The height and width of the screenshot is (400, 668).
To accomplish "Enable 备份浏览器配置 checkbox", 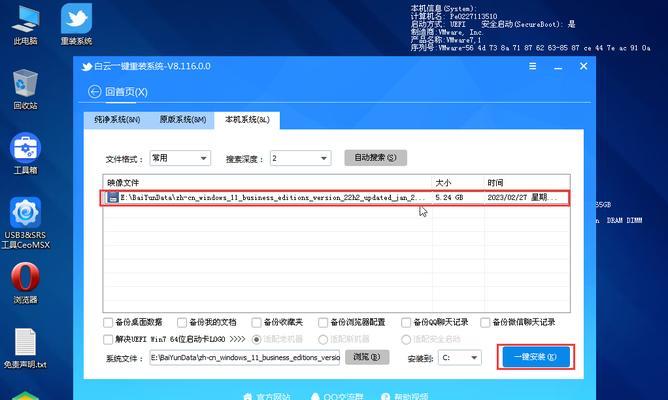I will click(323, 323).
